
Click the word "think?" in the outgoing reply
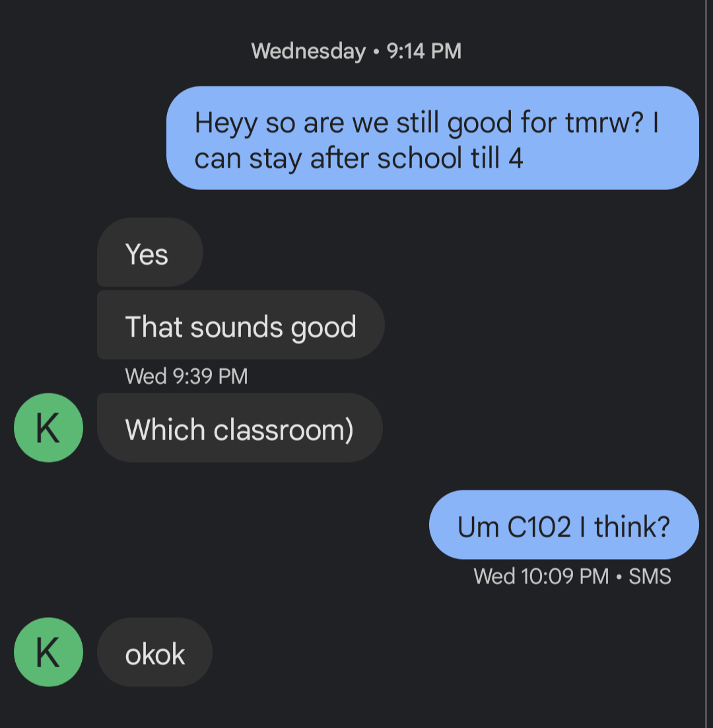click(632, 527)
